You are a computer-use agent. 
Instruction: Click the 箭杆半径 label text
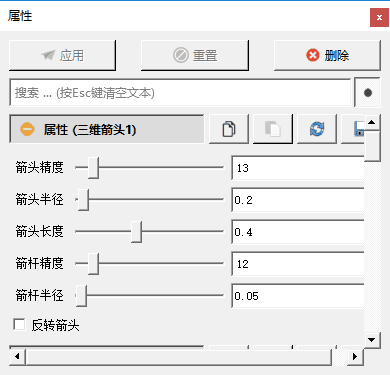[39, 295]
